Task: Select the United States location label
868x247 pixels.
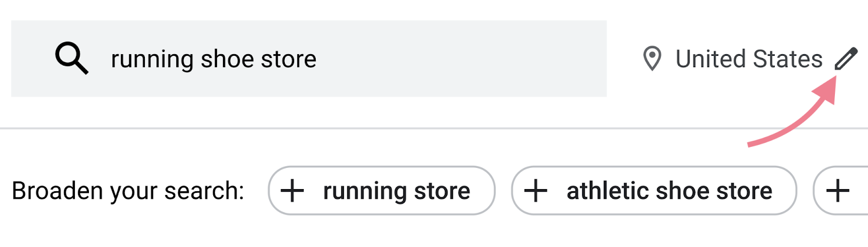Action: coord(749,58)
